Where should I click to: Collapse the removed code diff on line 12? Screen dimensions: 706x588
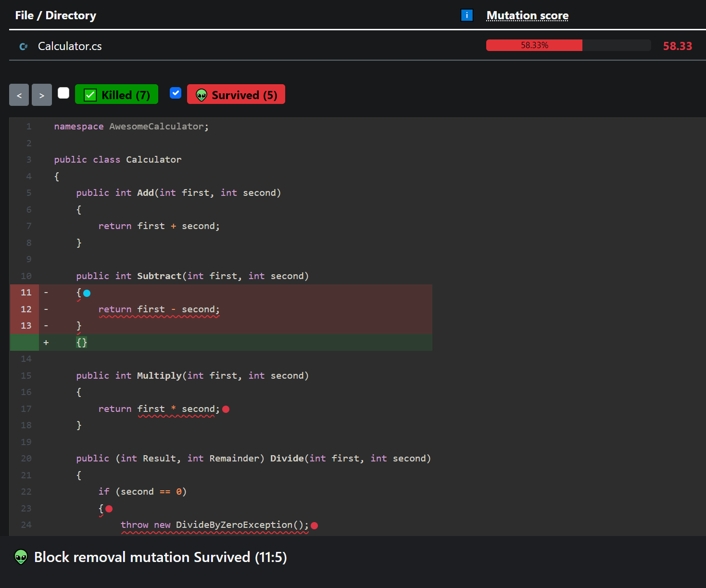point(159,309)
